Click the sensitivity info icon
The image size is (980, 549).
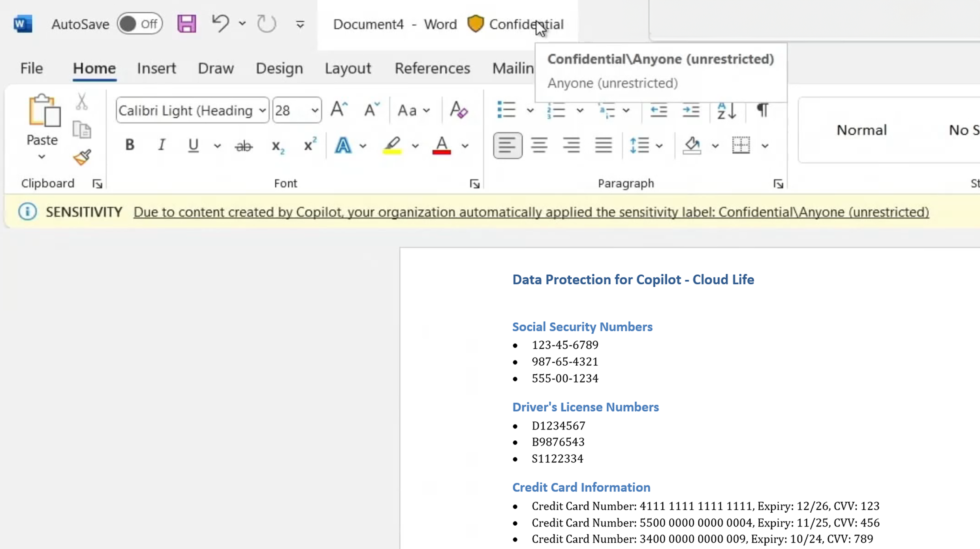27,212
